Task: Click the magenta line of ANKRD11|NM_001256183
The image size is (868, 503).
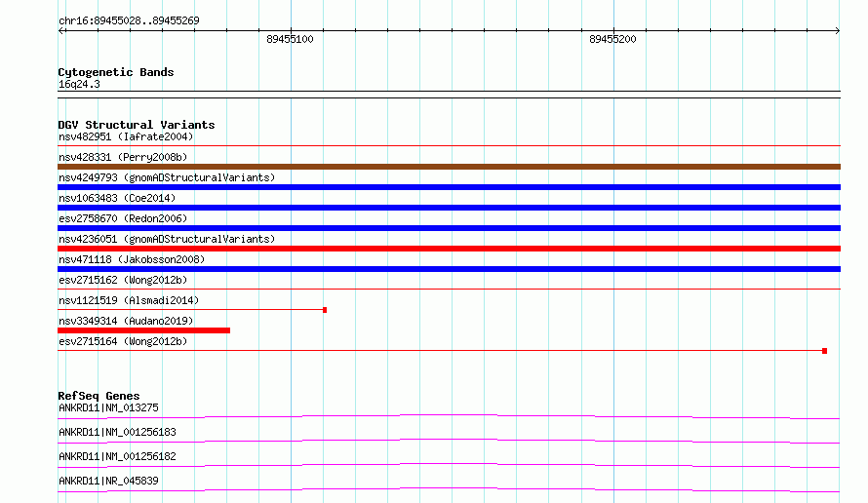Action: coord(449,441)
